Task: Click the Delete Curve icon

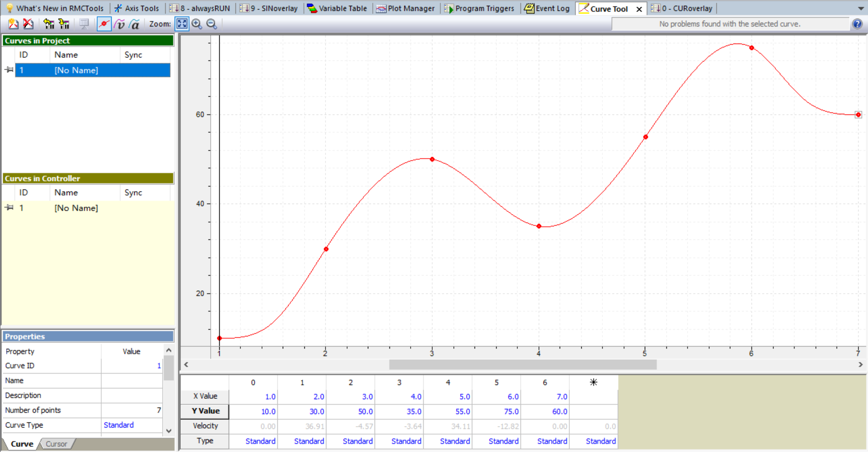Action: pyautogui.click(x=28, y=24)
